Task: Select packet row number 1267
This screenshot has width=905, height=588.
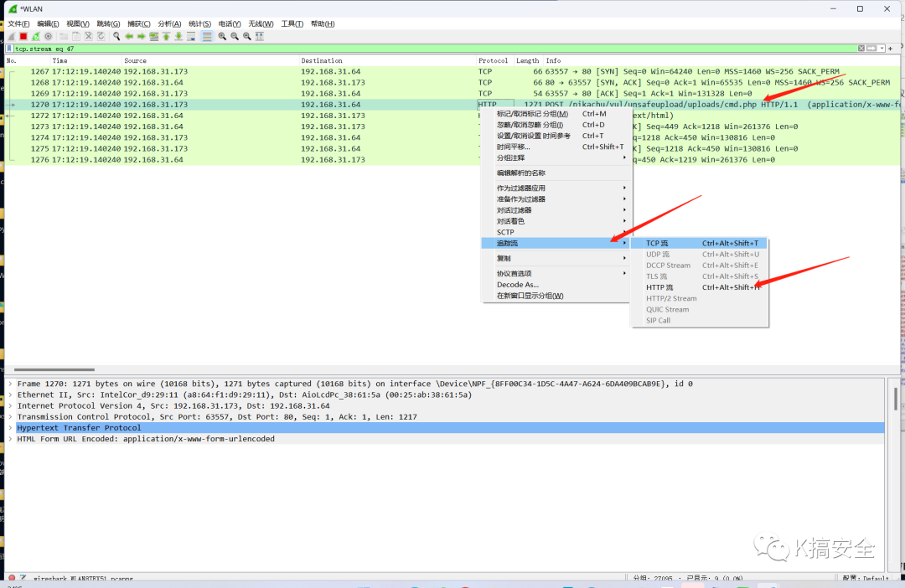Action: tap(452, 71)
